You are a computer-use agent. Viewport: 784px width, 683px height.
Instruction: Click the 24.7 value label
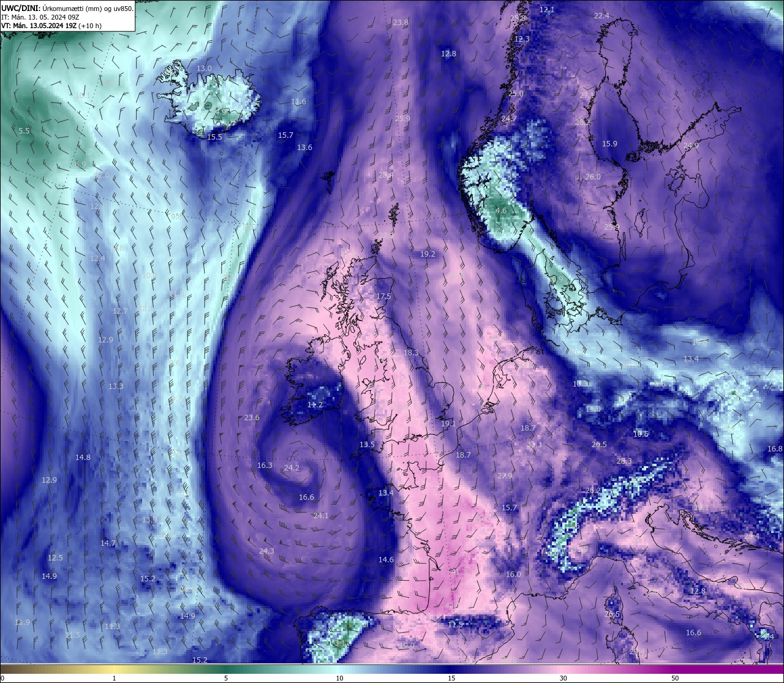coord(509,119)
